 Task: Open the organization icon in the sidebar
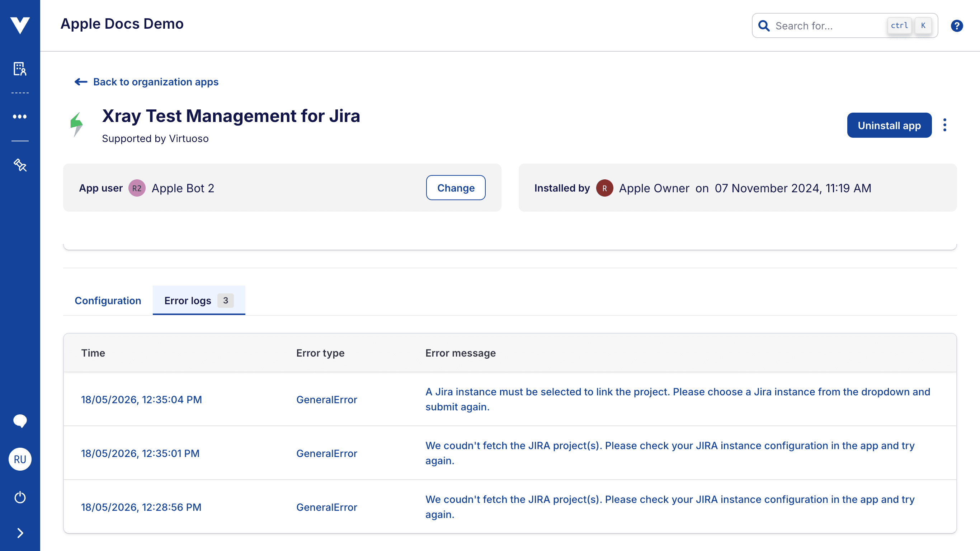20,69
